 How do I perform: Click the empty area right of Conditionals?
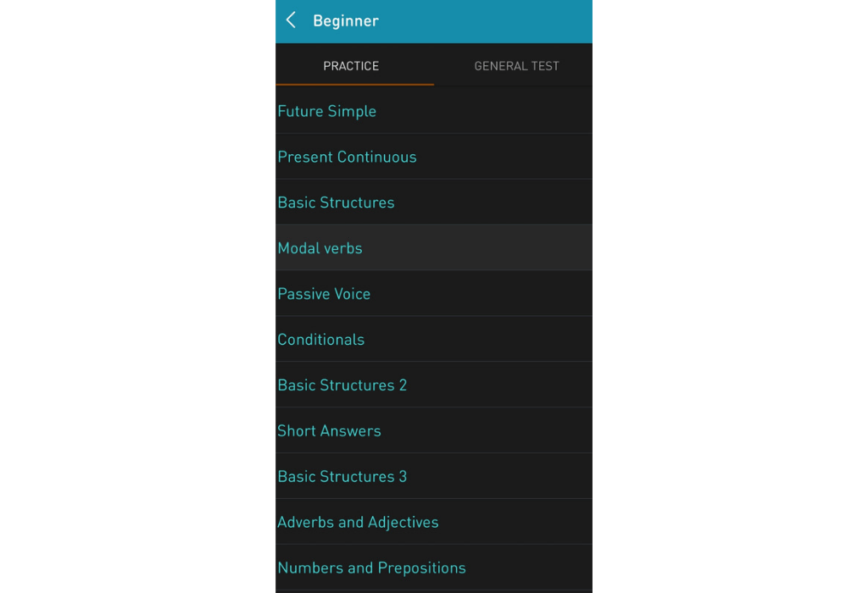[479, 339]
